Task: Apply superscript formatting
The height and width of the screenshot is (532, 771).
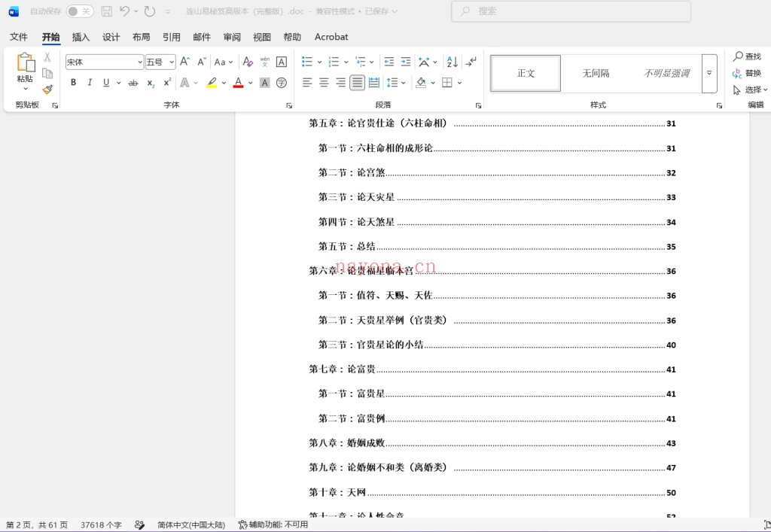Action: 167,83
